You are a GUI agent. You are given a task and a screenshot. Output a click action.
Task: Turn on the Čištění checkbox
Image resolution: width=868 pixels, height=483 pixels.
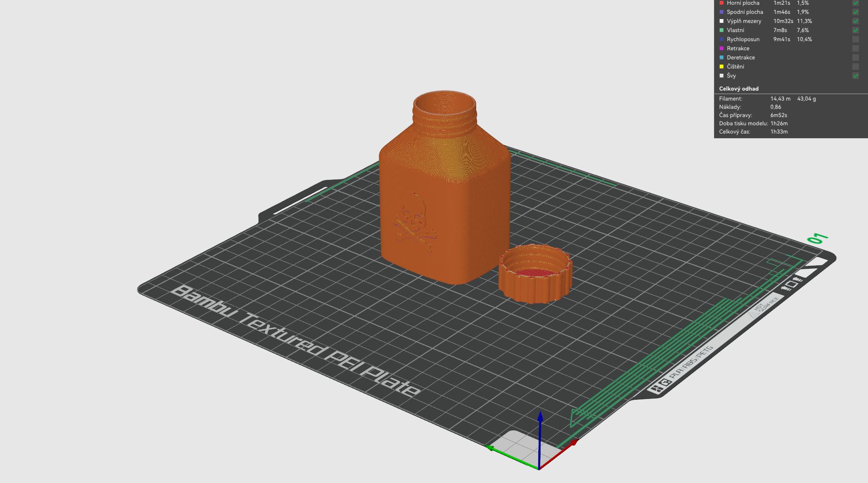coord(855,67)
